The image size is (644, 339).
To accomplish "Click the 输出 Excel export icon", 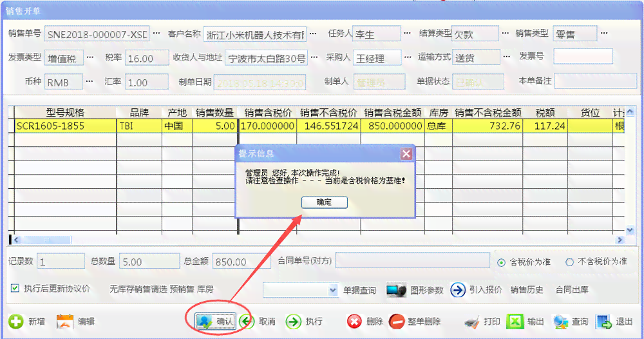I will (x=515, y=322).
